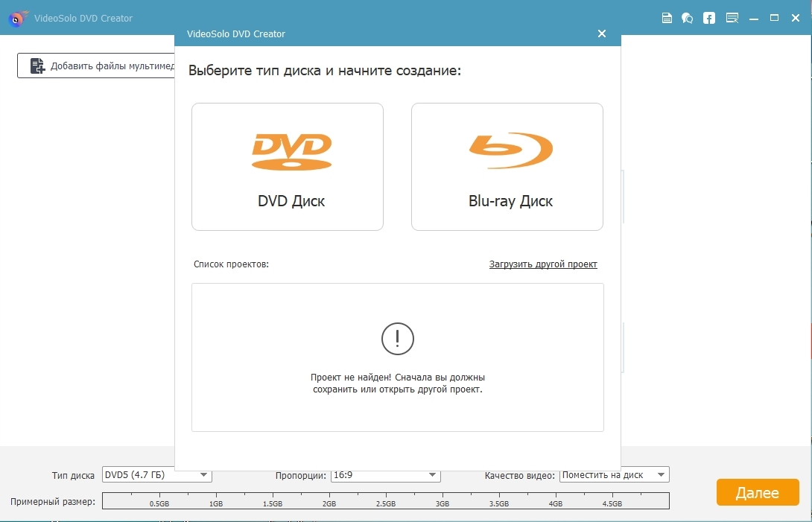
Task: Choose the Blu-ray Диск option
Action: tap(507, 167)
